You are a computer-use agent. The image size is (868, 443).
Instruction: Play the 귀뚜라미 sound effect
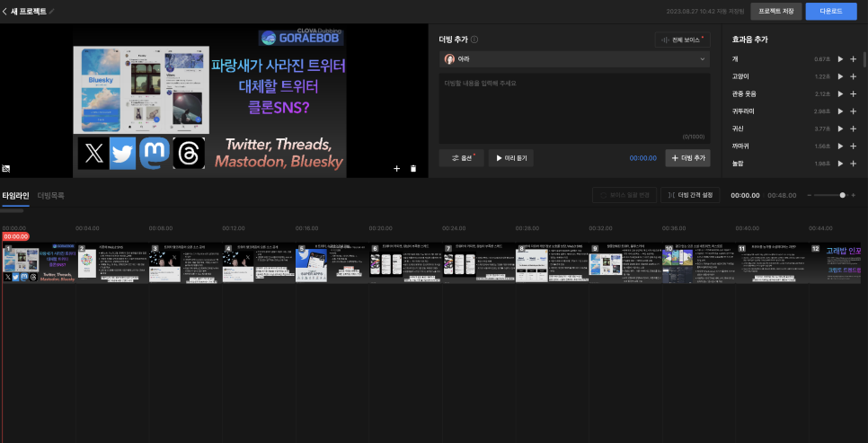tap(840, 111)
